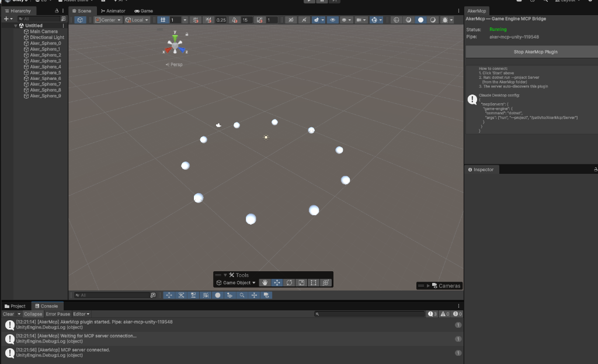Select the Scene tab
598x364 pixels.
(82, 10)
